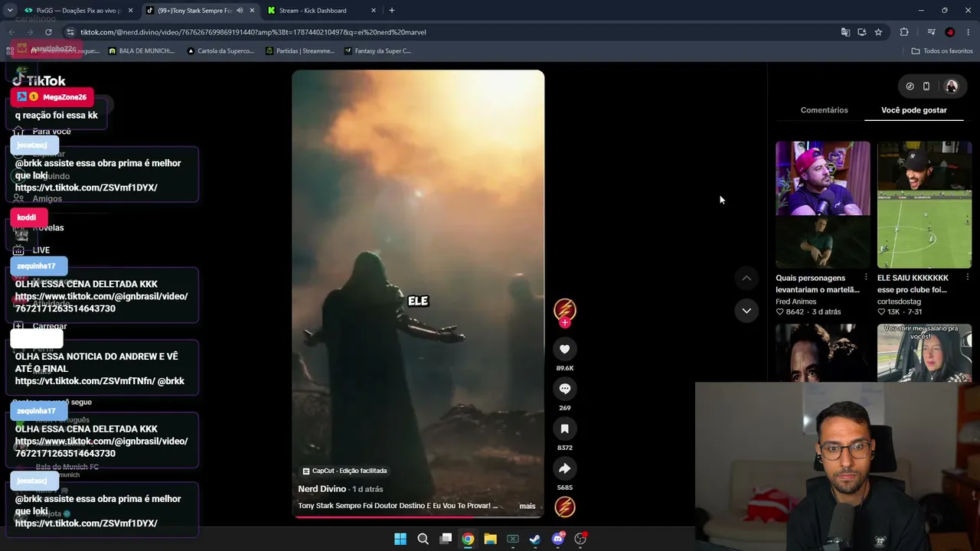Open the tab search dropdown

[x=10, y=11]
